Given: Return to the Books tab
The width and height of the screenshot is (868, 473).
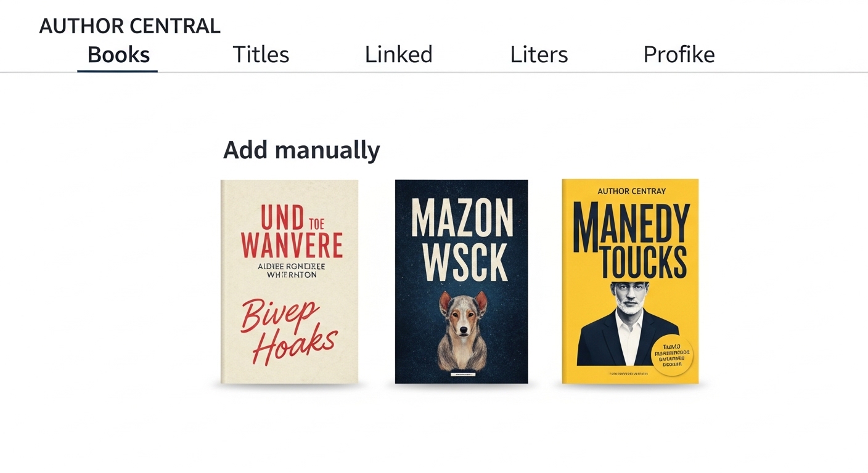Looking at the screenshot, I should click(119, 54).
